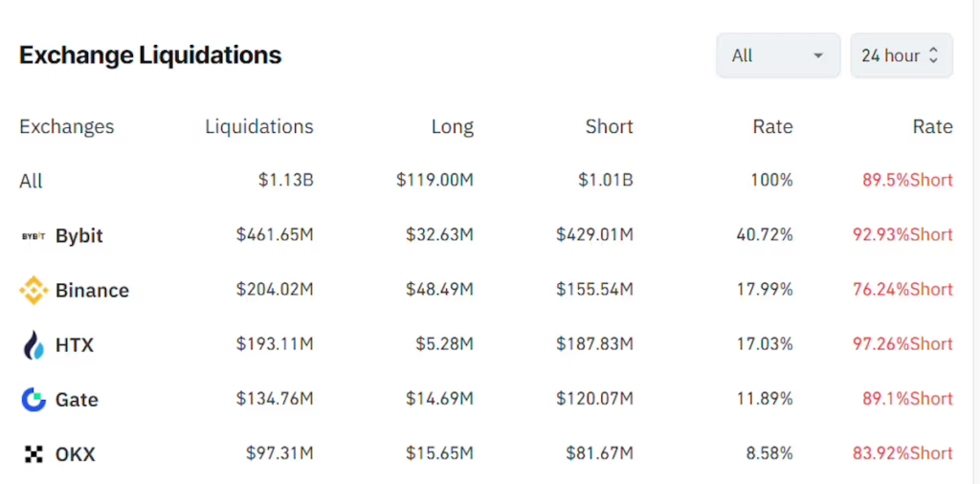The height and width of the screenshot is (484, 980).
Task: Click the Gate exchange logo icon
Action: coord(33,400)
